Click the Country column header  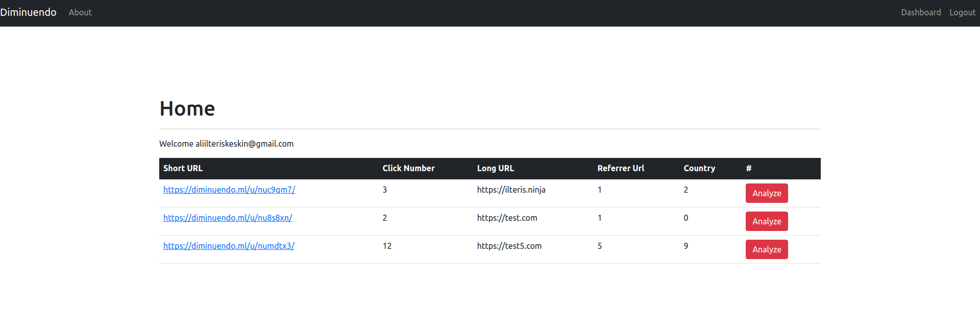pos(699,168)
